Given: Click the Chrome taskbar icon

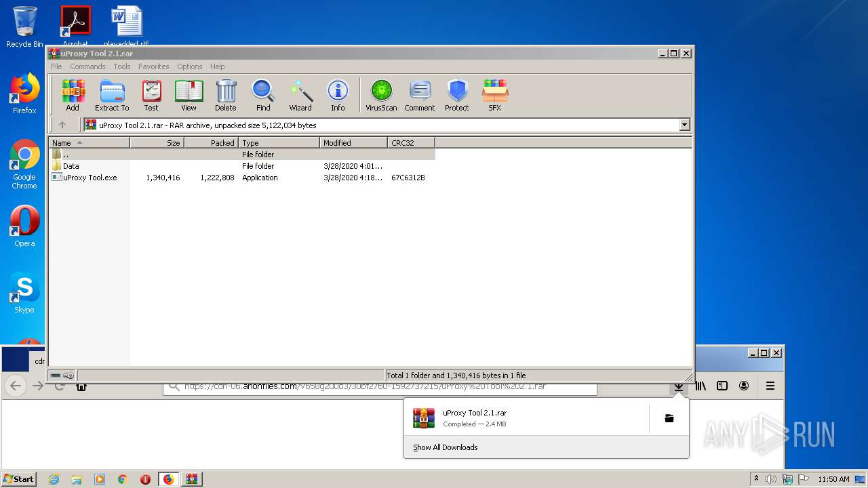Looking at the screenshot, I should [123, 479].
